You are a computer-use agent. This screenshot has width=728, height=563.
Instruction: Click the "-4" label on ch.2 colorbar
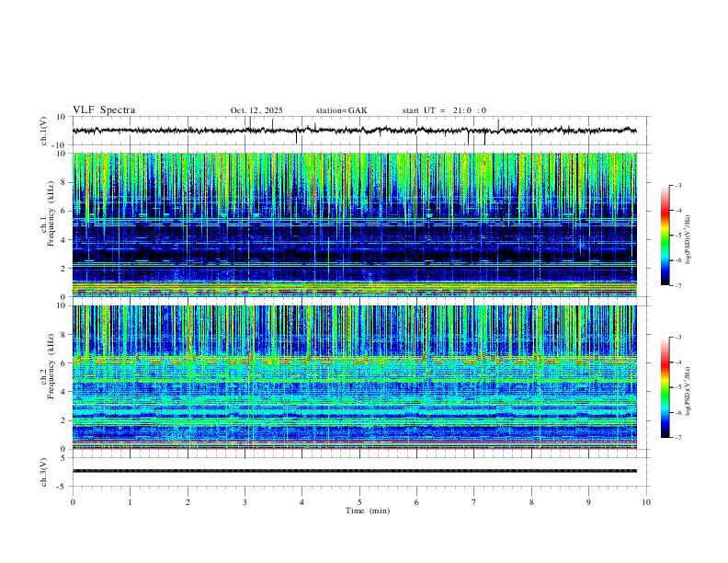click(x=678, y=362)
